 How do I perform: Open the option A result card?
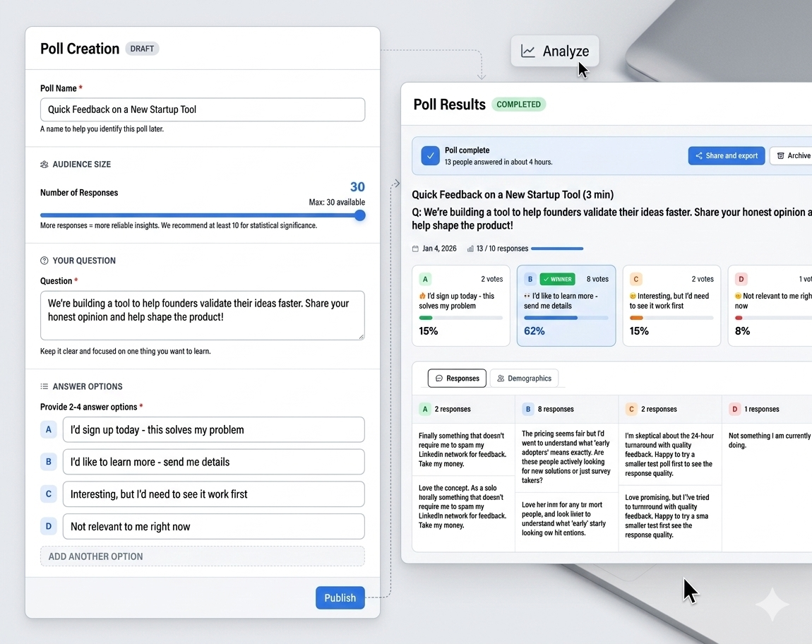(x=460, y=306)
